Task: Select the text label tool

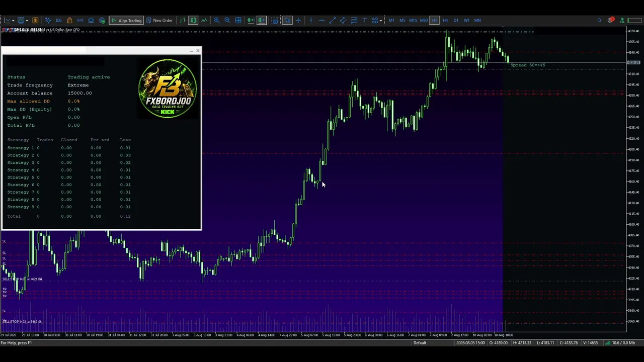Action: (365, 20)
